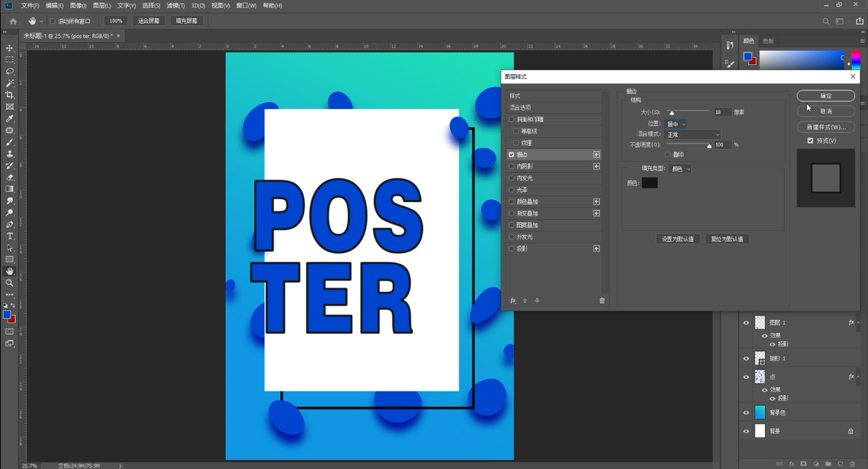Uncheck the 预览(V) preview checkbox
This screenshot has width=868, height=469.
click(811, 141)
